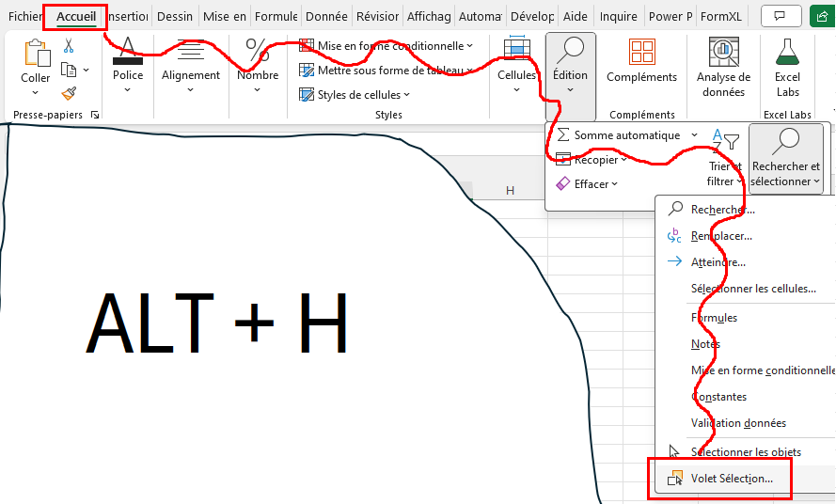The height and width of the screenshot is (504, 836).
Task: Click the Rechercher magnifying glass menu item
Action: [x=721, y=210]
